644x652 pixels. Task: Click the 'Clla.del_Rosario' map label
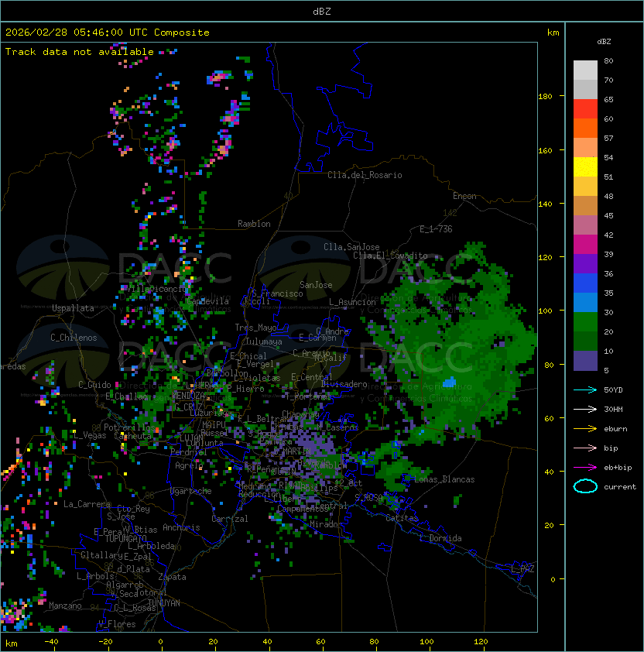pyautogui.click(x=365, y=175)
